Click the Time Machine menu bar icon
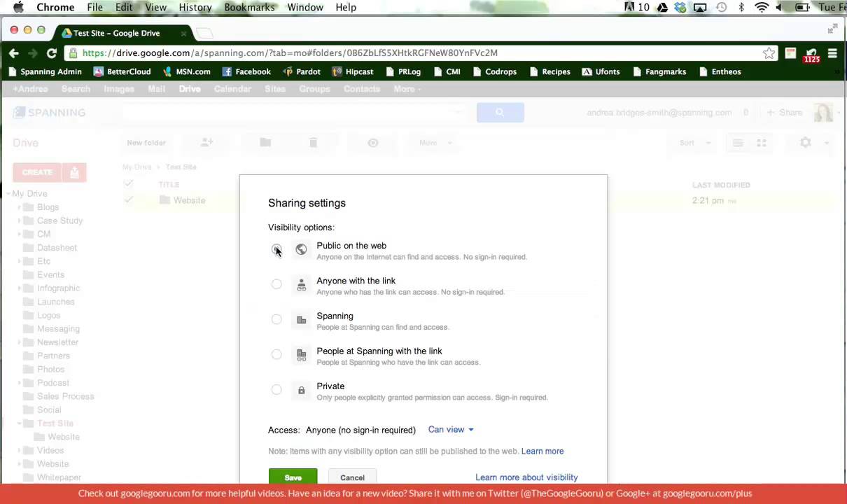This screenshot has height=504, width=847. pyautogui.click(x=722, y=8)
